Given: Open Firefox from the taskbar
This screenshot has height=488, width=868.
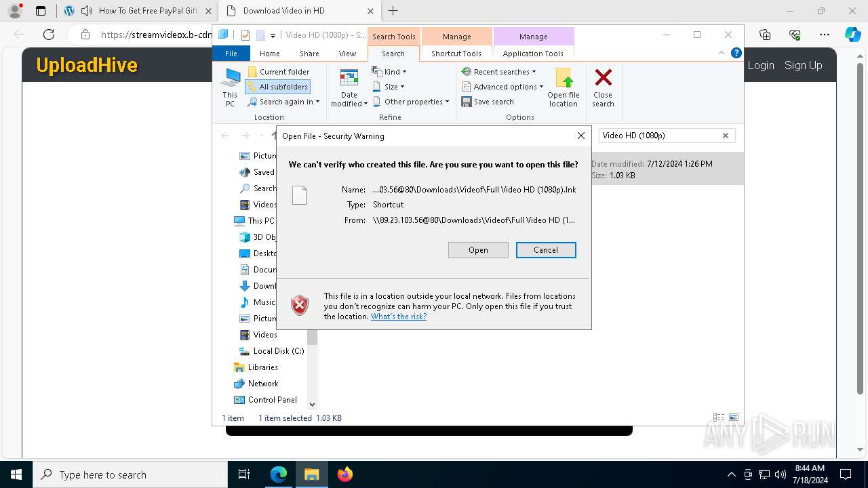Looking at the screenshot, I should 345,474.
